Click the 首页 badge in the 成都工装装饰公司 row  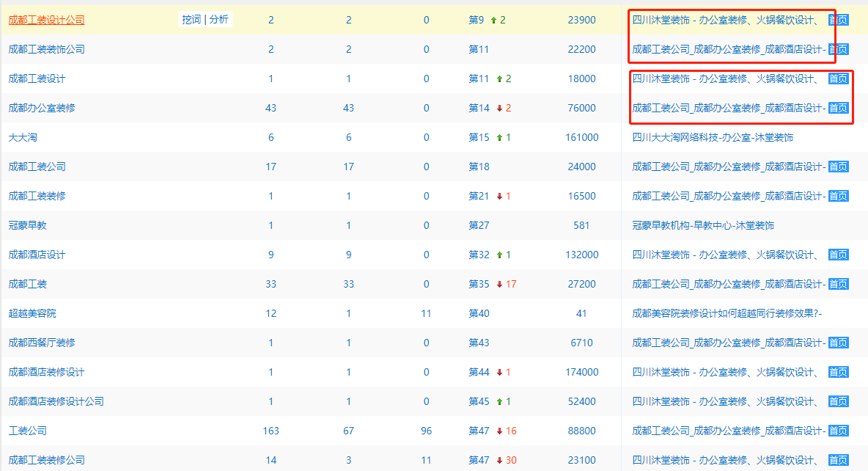pyautogui.click(x=838, y=49)
